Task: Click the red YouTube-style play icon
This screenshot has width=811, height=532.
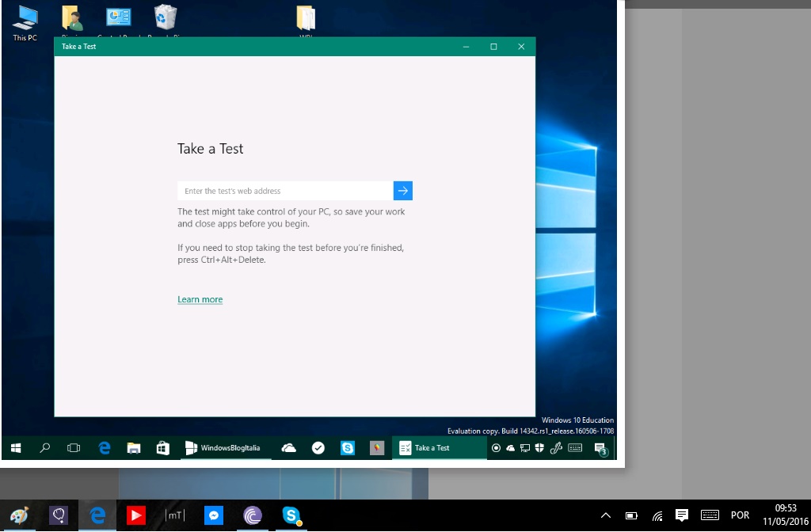Action: (136, 515)
